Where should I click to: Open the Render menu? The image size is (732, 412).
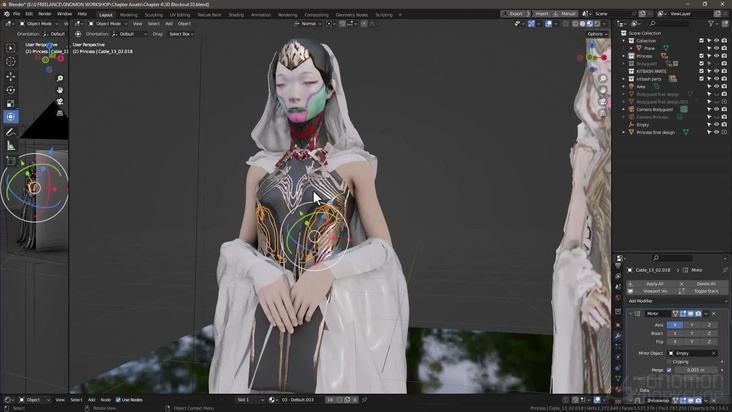click(45, 14)
